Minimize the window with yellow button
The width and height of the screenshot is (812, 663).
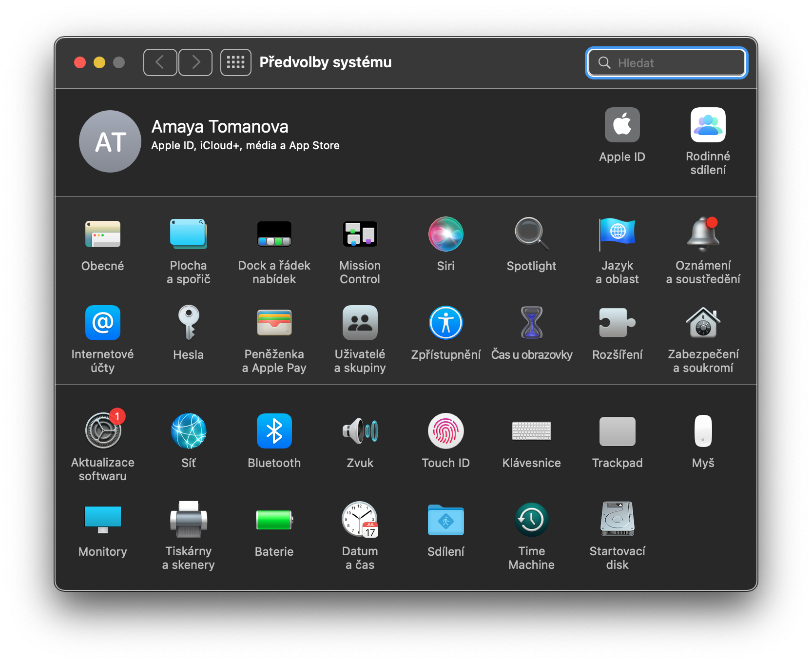[x=99, y=62]
